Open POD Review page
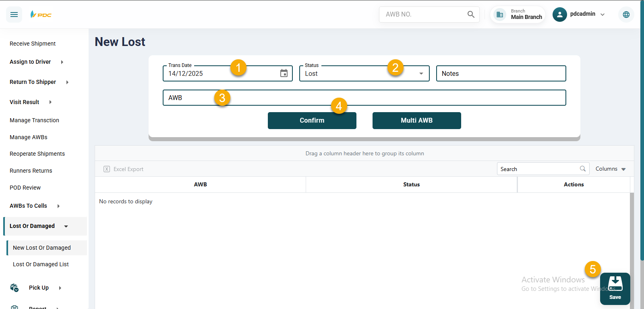 coord(25,188)
